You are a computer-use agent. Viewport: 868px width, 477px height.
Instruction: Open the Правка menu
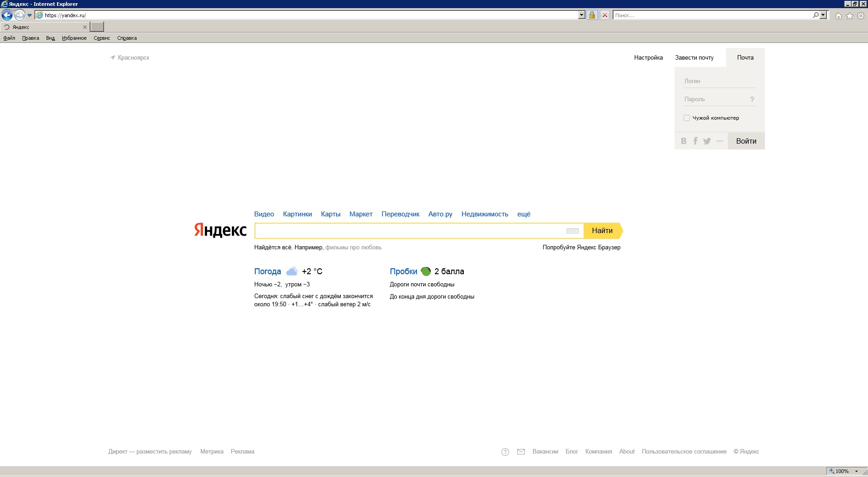[x=31, y=38]
